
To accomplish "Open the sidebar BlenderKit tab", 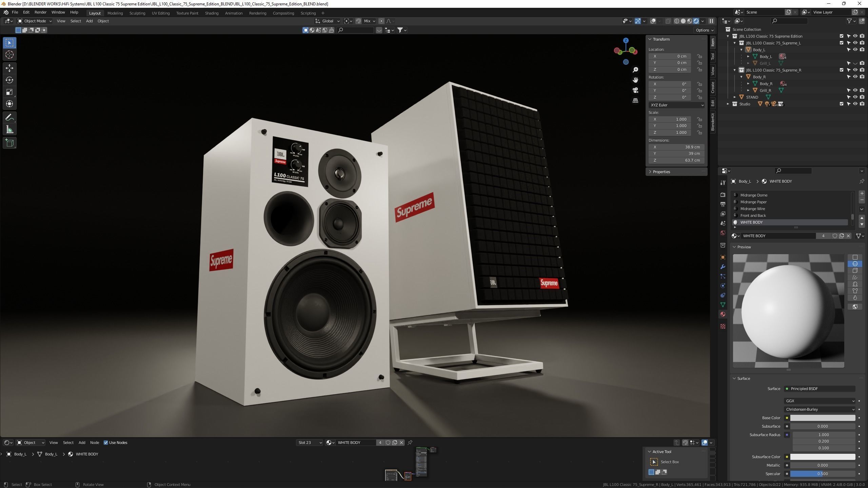I will pos(713,122).
